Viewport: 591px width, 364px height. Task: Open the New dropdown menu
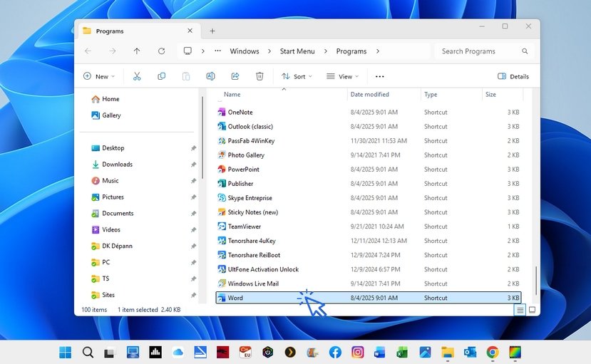100,76
